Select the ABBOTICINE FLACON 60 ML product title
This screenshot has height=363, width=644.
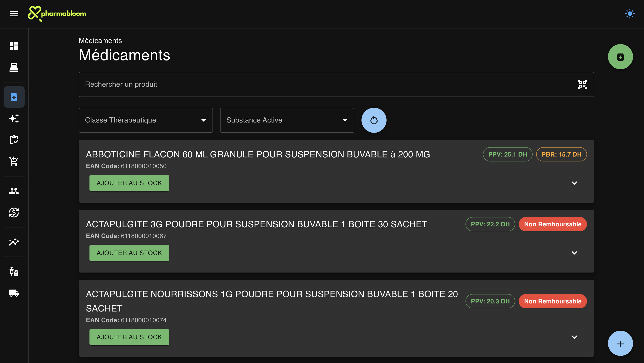258,154
